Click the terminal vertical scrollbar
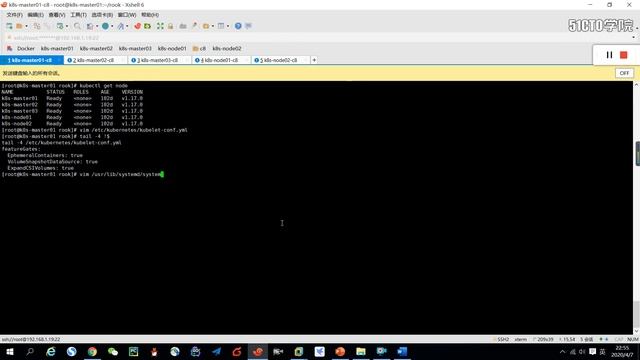640x360 pixels. pos(636,208)
